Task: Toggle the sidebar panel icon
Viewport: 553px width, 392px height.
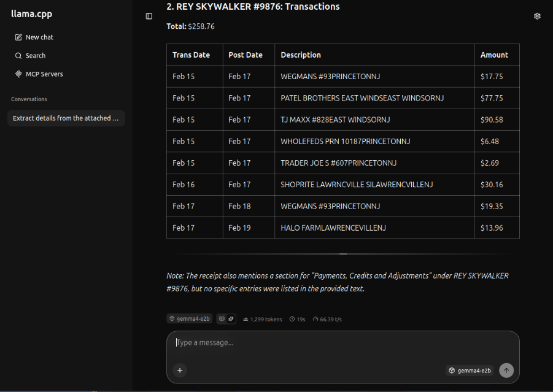Action: pyautogui.click(x=149, y=16)
